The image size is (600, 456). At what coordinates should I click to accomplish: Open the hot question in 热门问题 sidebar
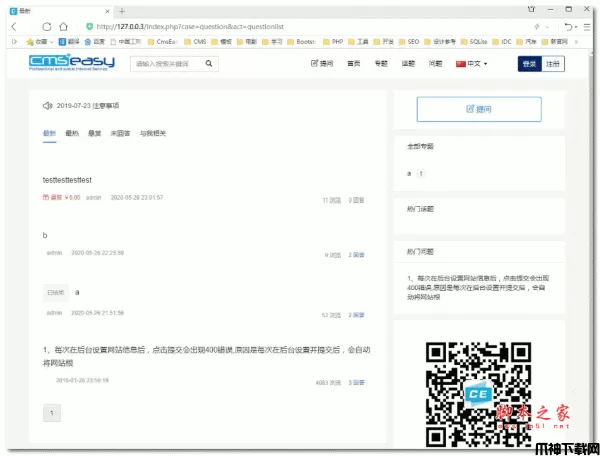click(478, 287)
